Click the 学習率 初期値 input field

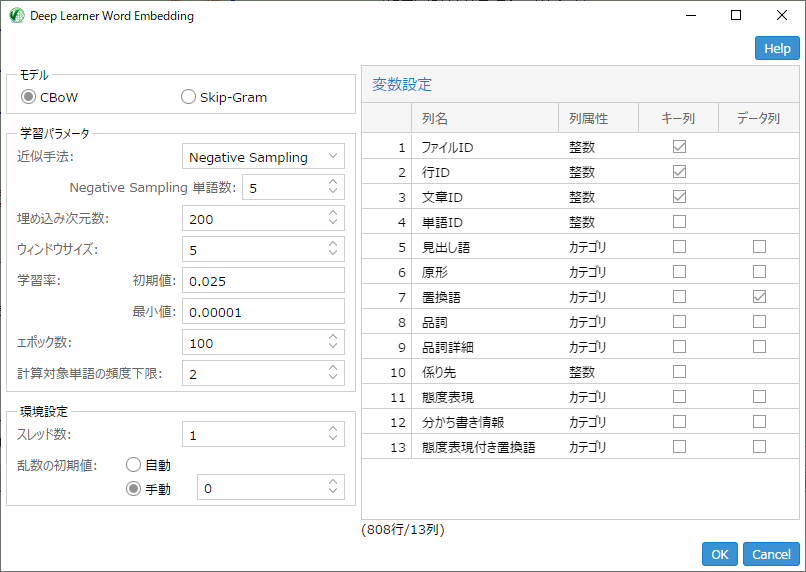coord(263,281)
